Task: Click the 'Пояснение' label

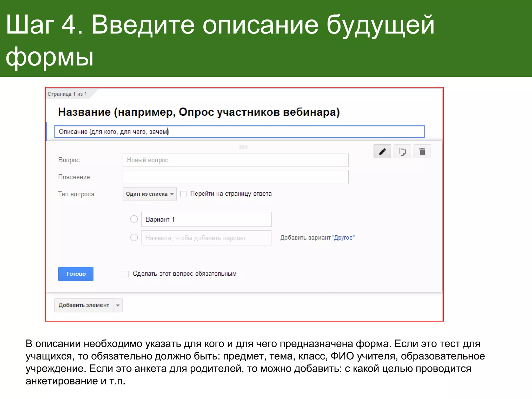Action: [x=74, y=177]
